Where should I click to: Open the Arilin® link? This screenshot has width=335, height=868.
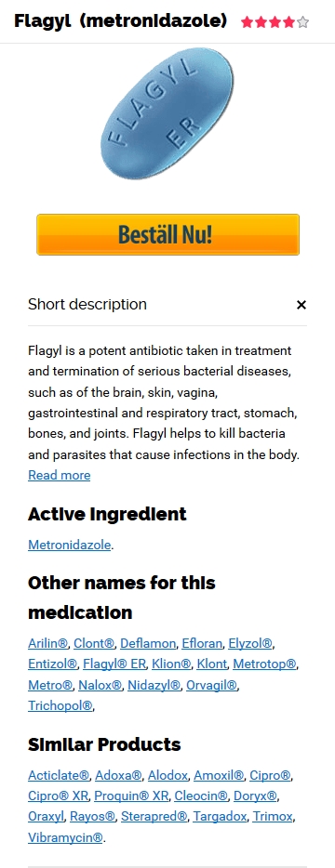click(x=48, y=643)
